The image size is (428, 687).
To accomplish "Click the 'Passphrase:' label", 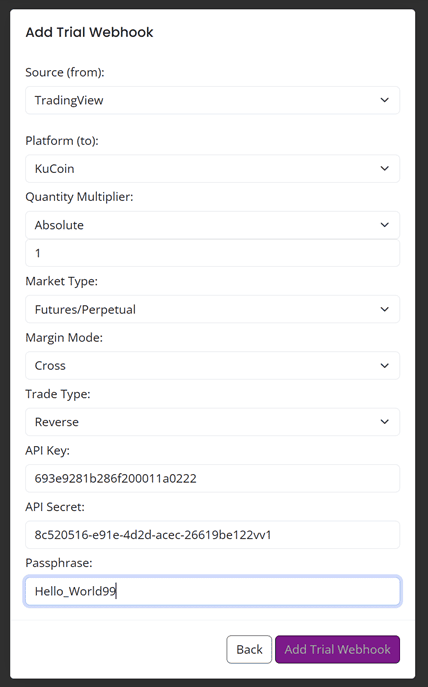I will pyautogui.click(x=59, y=563).
